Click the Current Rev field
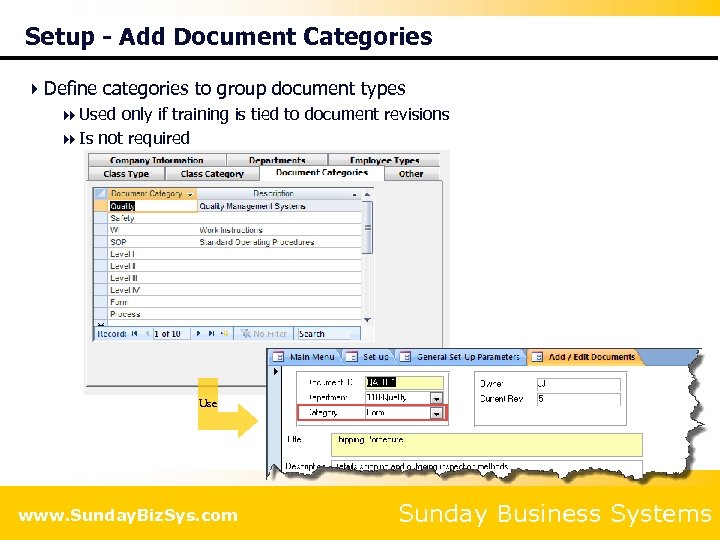Image resolution: width=720 pixels, height=540 pixels. 579,399
